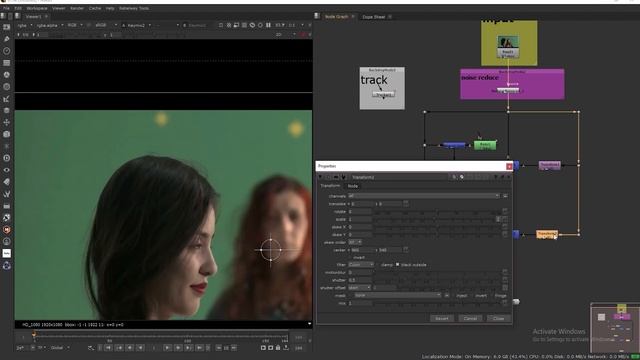
Task: Open the sRGB viewer process dropdown
Action: (x=105, y=25)
